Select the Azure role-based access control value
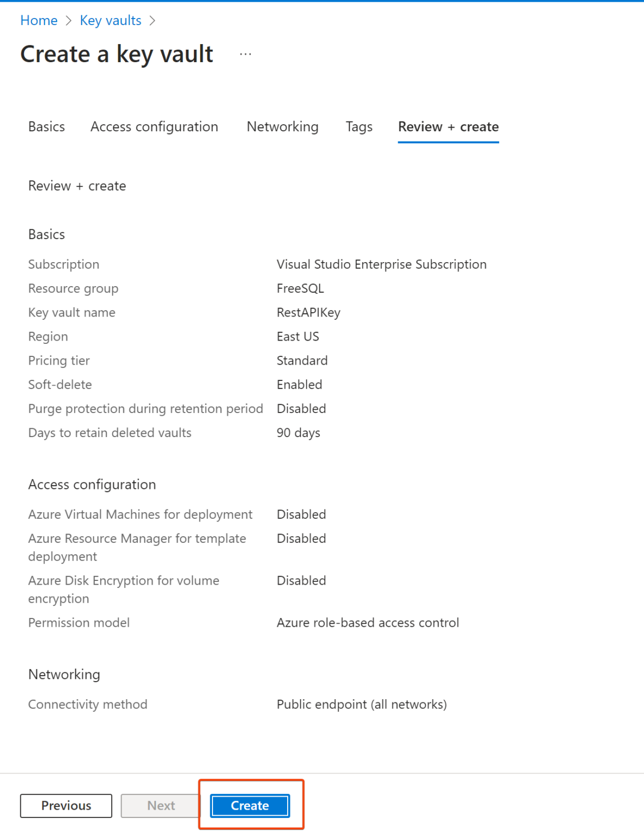The image size is (644, 837). click(368, 622)
